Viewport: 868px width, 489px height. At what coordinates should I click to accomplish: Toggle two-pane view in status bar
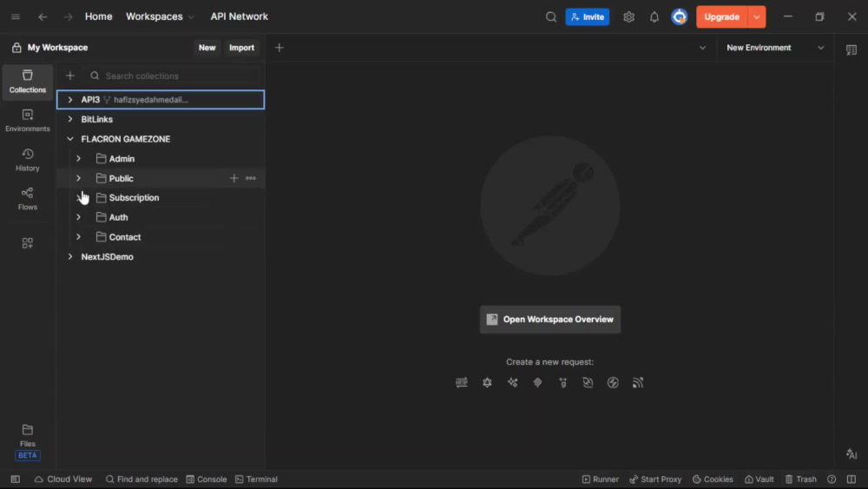pyautogui.click(x=852, y=479)
